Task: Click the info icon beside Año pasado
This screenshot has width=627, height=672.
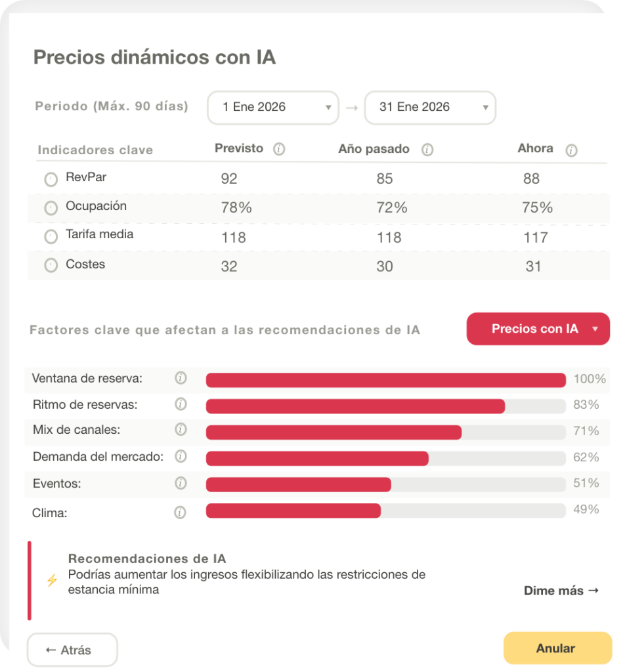Action: [427, 150]
